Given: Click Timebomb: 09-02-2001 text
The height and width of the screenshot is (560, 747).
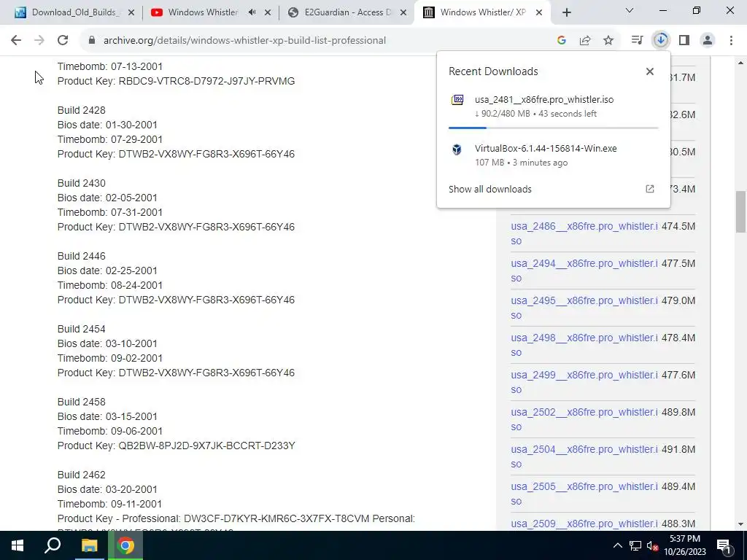Looking at the screenshot, I should pos(109,358).
